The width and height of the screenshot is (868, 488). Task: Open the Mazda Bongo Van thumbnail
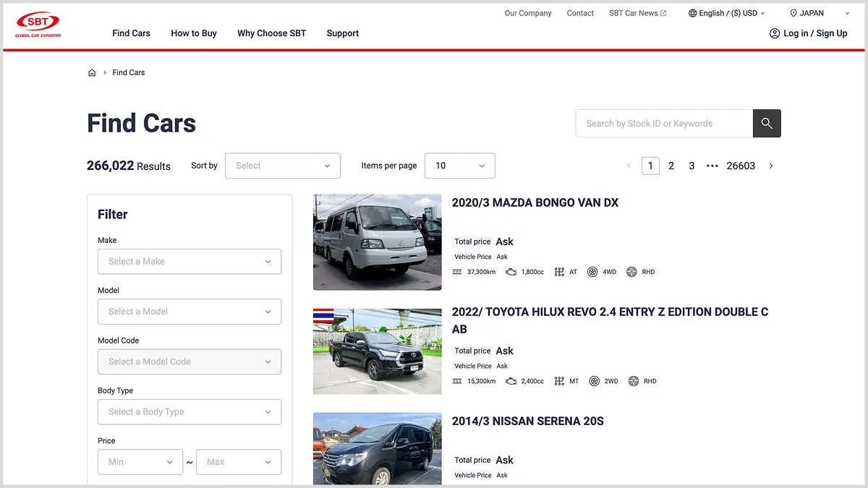(x=377, y=242)
